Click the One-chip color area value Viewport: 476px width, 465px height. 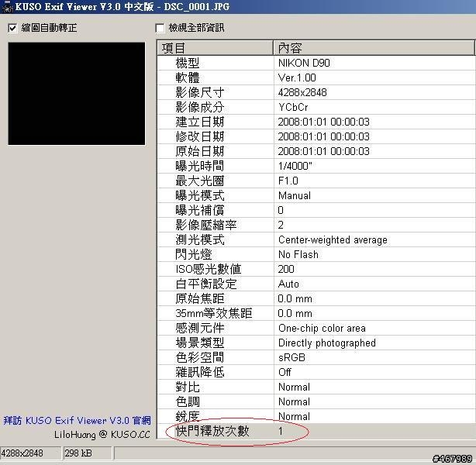322,328
